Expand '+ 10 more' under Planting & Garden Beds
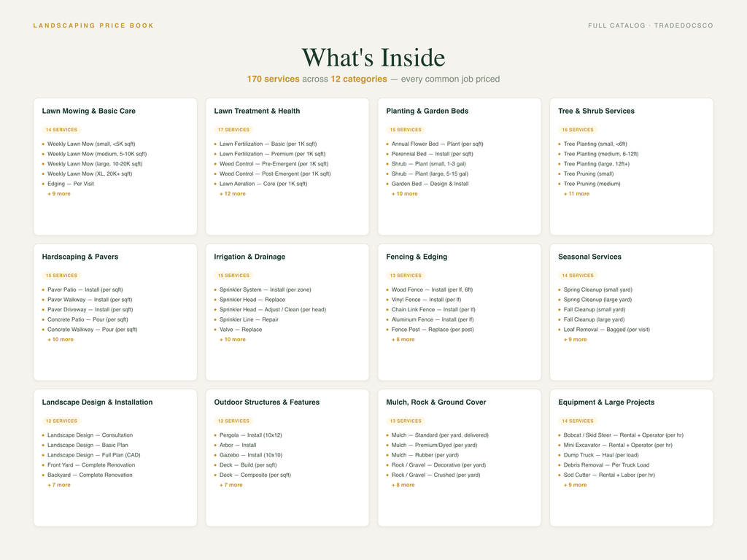Viewport: 747px width, 560px height. [404, 194]
